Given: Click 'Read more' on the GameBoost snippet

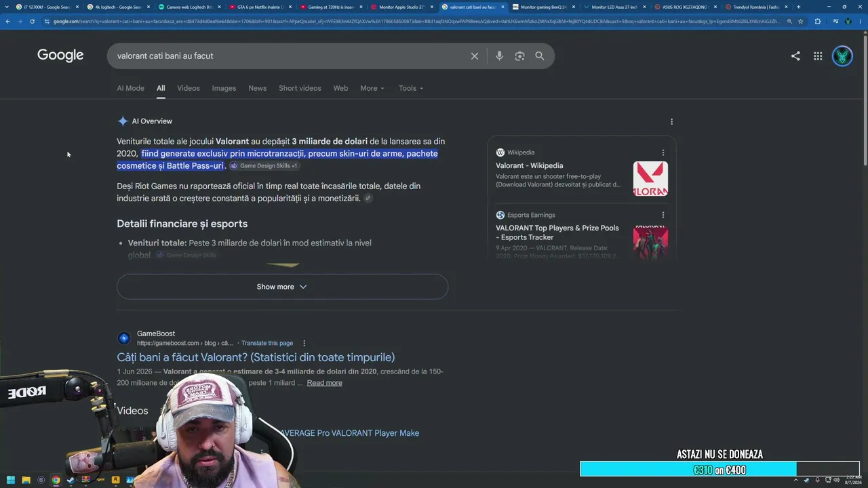Looking at the screenshot, I should [324, 383].
